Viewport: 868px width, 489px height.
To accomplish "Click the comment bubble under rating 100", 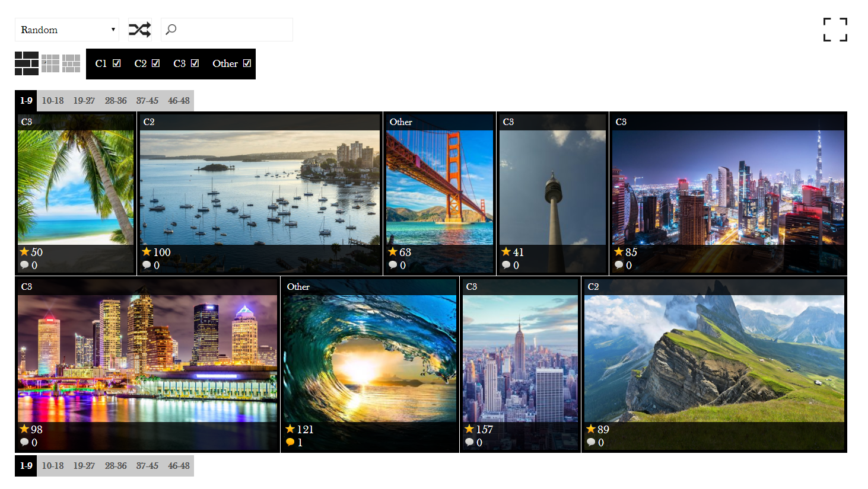I will tap(147, 265).
